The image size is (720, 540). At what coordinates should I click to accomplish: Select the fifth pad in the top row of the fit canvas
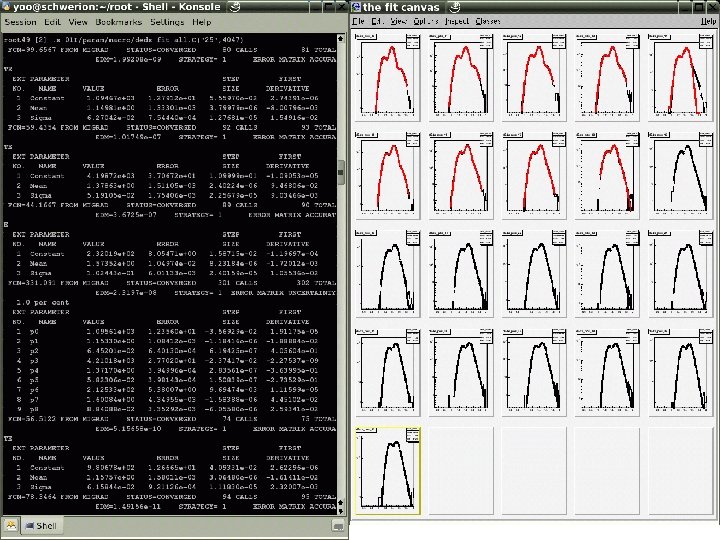[681, 77]
